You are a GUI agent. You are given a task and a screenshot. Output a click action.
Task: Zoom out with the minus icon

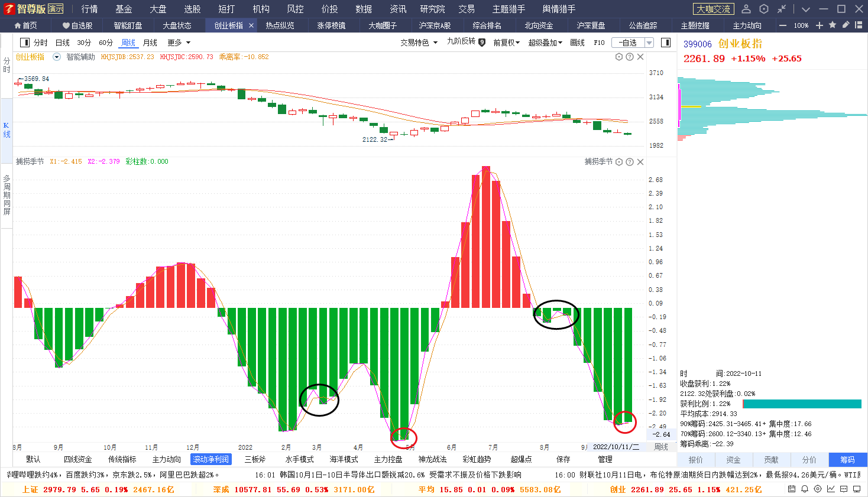point(783,25)
